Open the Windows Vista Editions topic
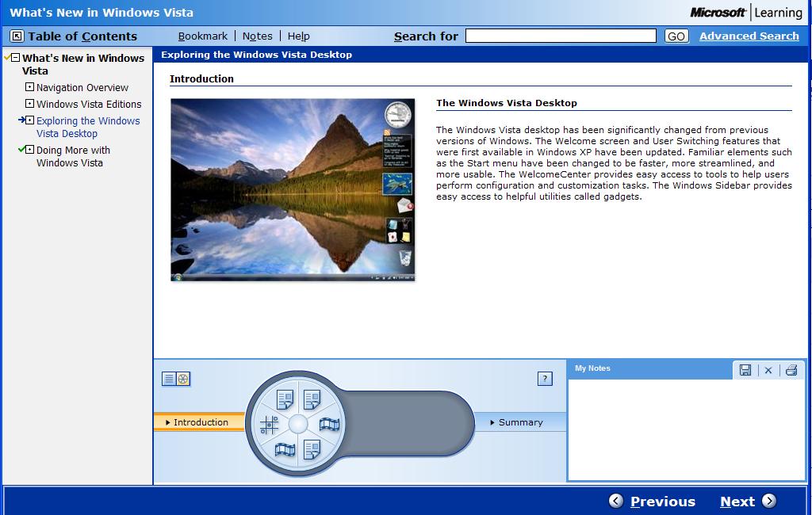Image resolution: width=812 pixels, height=515 pixels. (89, 104)
